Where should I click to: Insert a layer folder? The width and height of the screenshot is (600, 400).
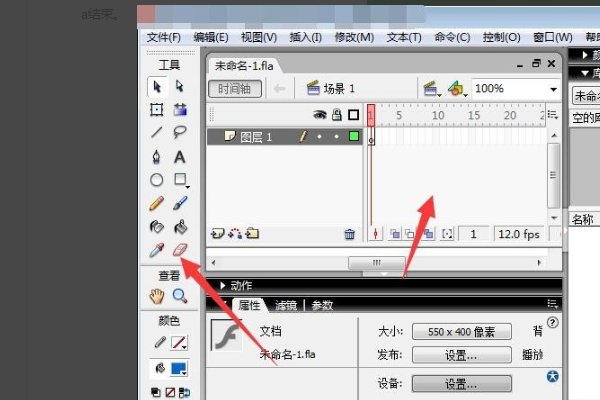[252, 233]
